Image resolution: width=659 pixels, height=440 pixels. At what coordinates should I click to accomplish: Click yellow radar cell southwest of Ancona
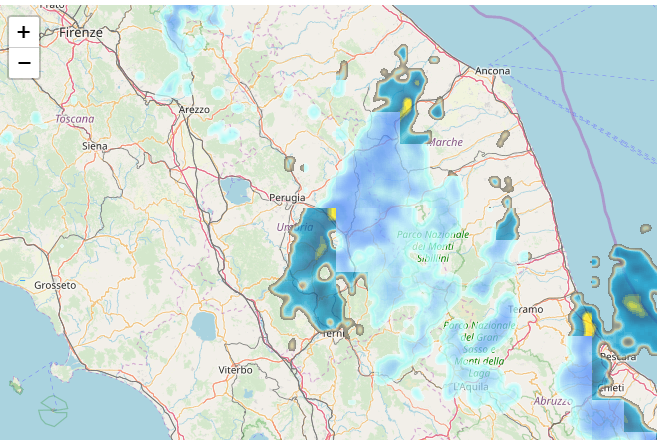407,107
